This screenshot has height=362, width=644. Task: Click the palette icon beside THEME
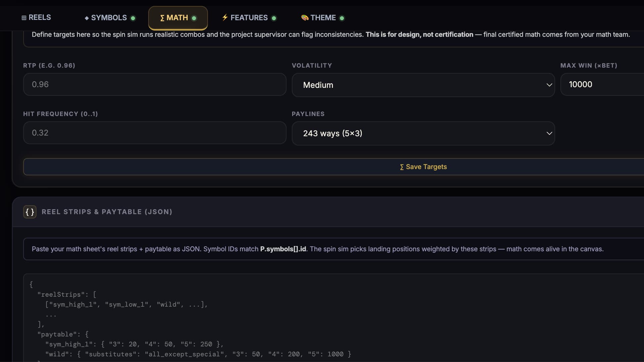305,18
